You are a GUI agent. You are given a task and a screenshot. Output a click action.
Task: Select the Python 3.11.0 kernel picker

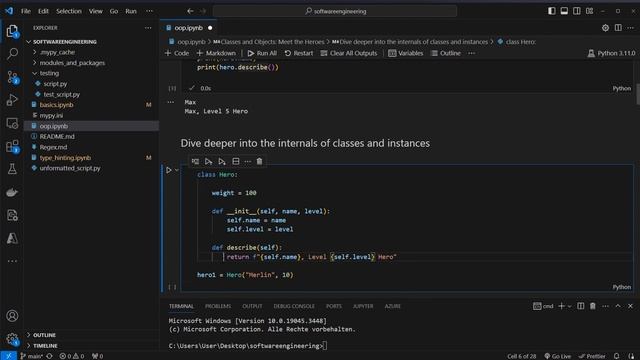(x=611, y=53)
